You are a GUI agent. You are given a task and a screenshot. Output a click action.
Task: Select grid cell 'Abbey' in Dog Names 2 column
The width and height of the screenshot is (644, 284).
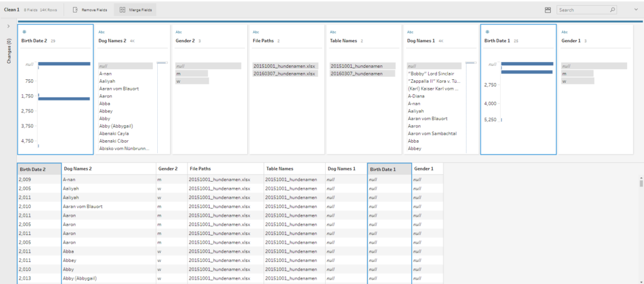pos(108,260)
